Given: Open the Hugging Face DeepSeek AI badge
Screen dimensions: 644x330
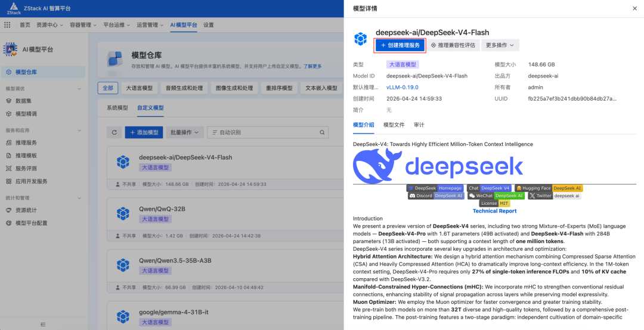Looking at the screenshot, I should [549, 188].
